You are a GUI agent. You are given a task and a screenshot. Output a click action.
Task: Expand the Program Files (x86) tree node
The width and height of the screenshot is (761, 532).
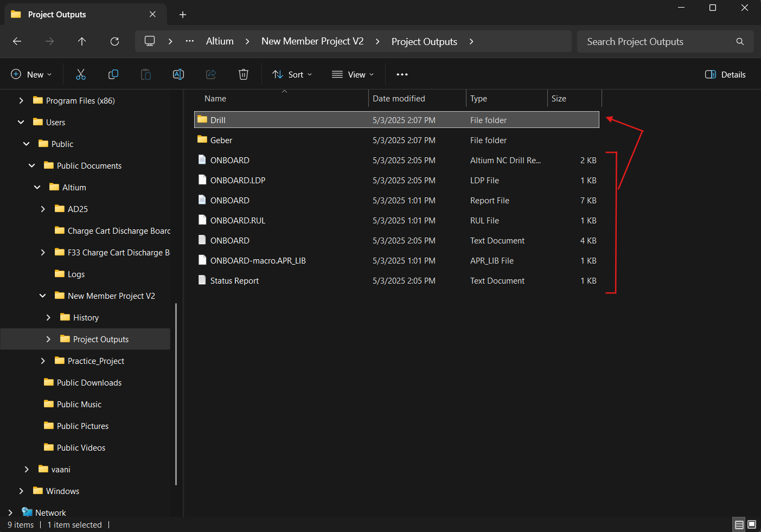point(21,100)
